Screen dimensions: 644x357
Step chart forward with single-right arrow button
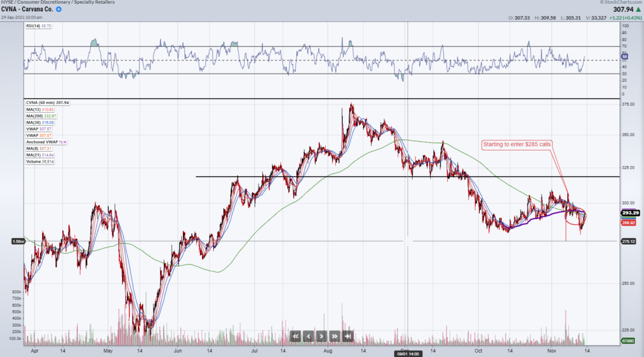click(321, 336)
